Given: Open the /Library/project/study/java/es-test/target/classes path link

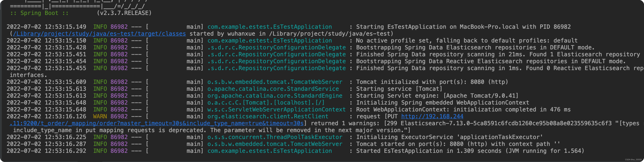Looking at the screenshot, I should pos(99,34).
